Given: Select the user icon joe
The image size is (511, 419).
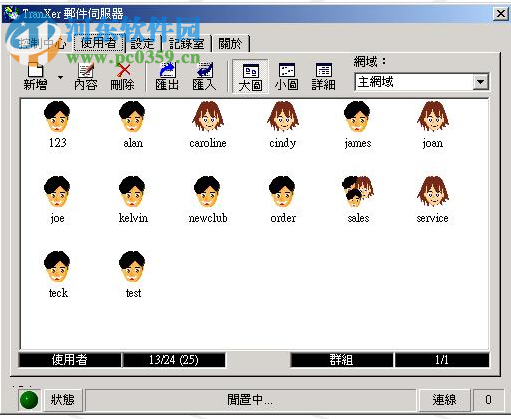Looking at the screenshot, I should tap(57, 200).
